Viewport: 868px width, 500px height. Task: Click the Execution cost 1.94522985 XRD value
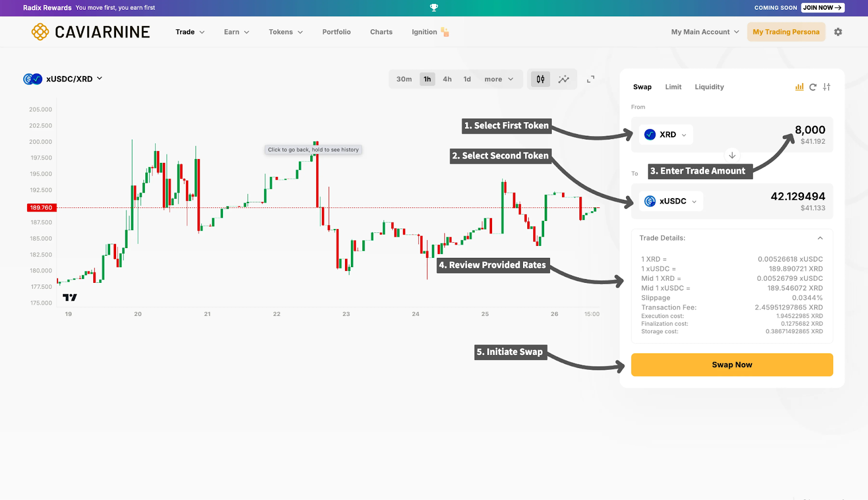800,316
